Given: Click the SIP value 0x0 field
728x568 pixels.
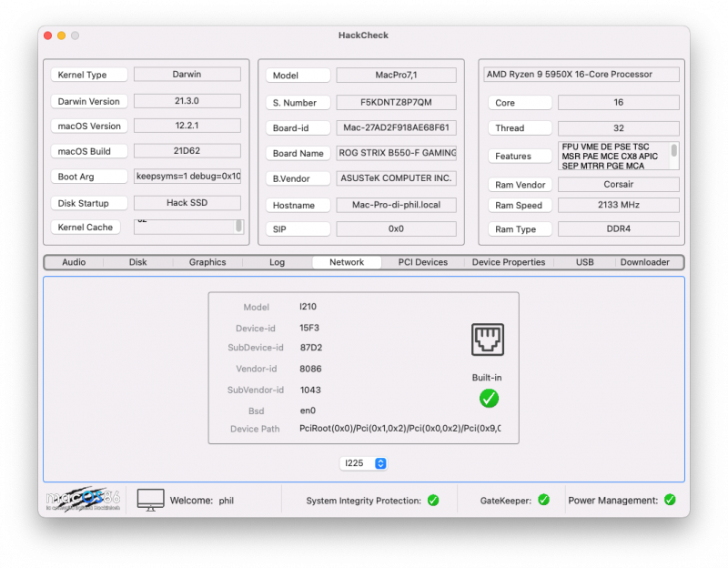Looking at the screenshot, I should click(396, 228).
